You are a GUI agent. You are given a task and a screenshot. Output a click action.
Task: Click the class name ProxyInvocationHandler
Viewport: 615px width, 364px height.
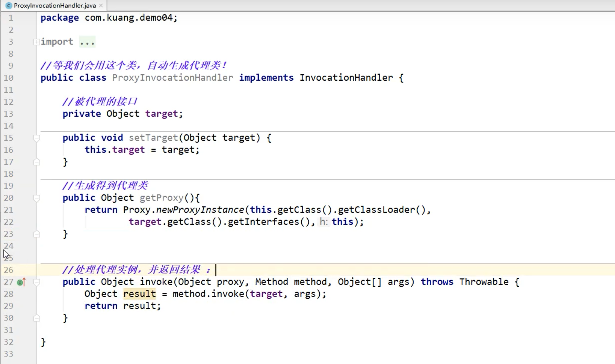pyautogui.click(x=172, y=78)
